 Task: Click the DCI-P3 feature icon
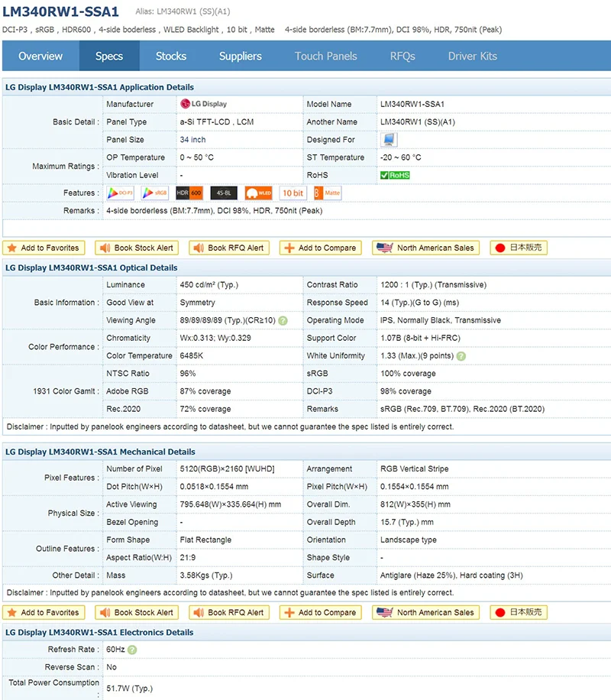(121, 193)
